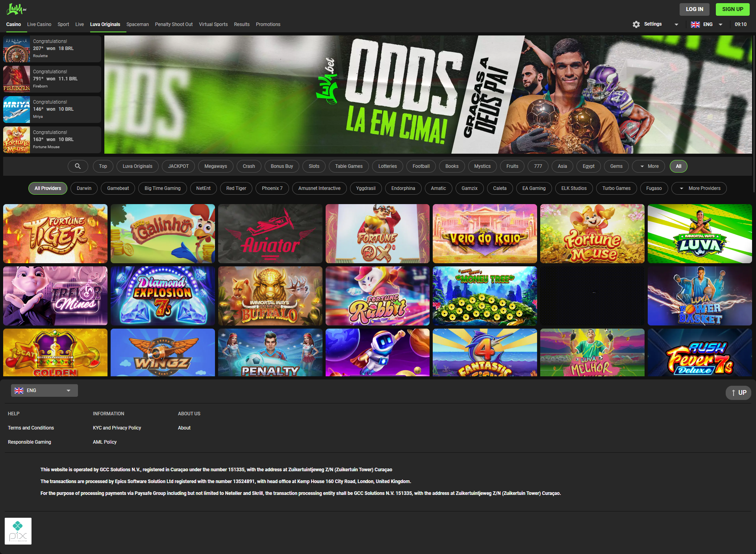Switch to the Live Casino tab
The image size is (756, 554).
click(x=39, y=24)
